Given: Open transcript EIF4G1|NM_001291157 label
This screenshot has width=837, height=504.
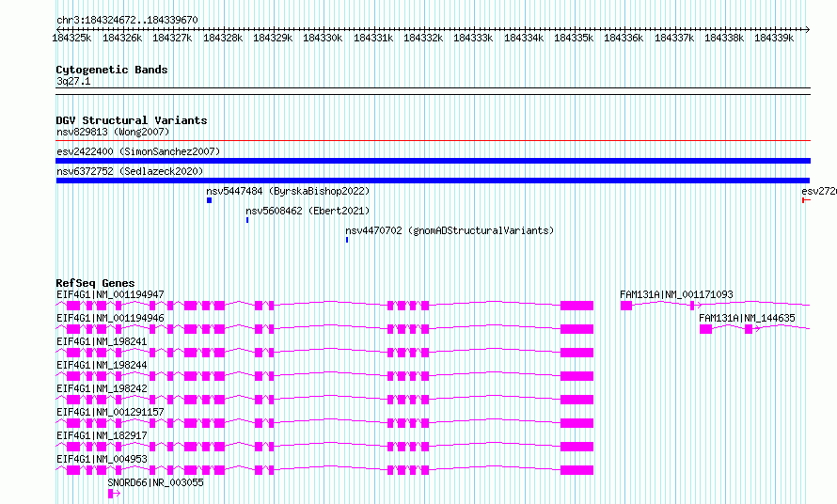Looking at the screenshot, I should tap(110, 412).
